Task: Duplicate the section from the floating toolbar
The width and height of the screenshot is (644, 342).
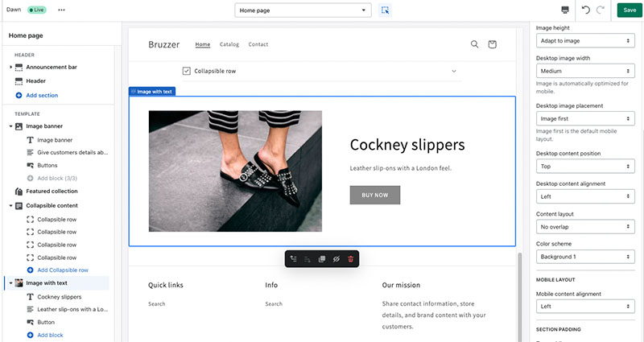Action: [321, 259]
